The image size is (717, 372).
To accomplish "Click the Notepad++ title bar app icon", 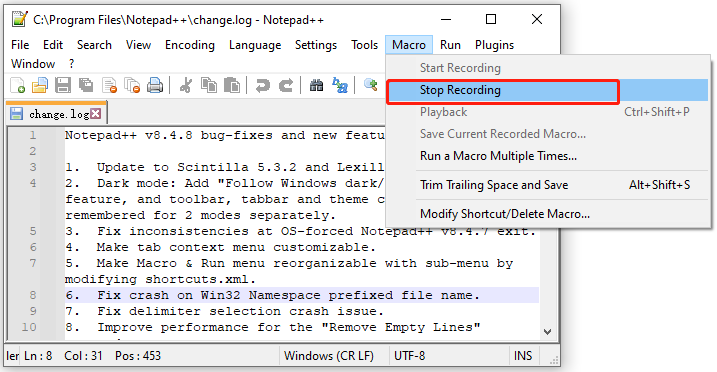I will pyautogui.click(x=20, y=19).
